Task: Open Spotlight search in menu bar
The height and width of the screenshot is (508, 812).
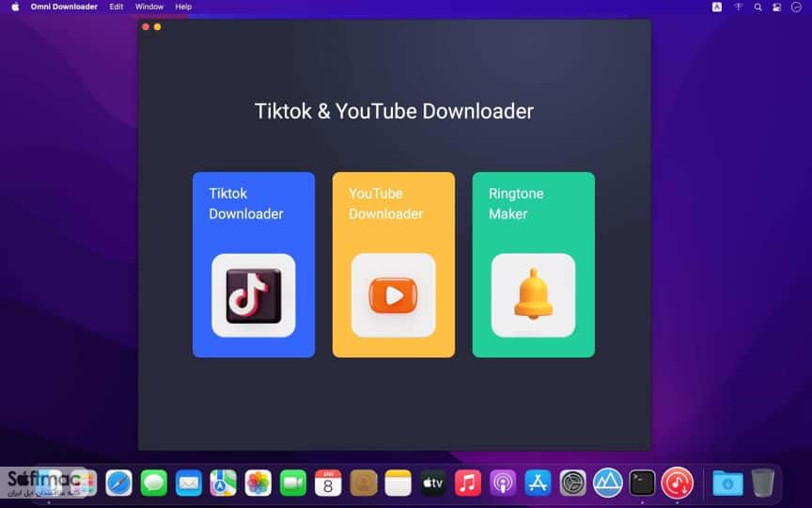Action: pos(757,7)
